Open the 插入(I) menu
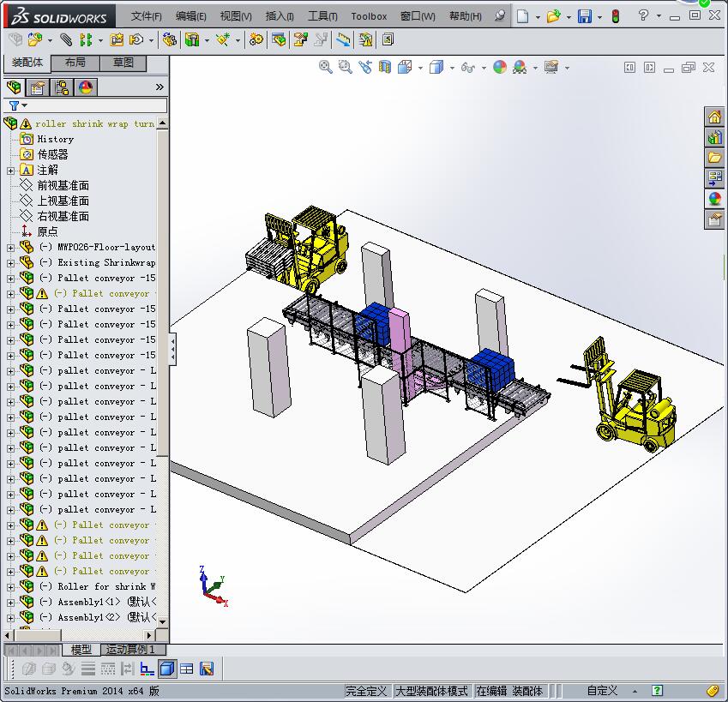This screenshot has height=702, width=728. click(x=280, y=16)
